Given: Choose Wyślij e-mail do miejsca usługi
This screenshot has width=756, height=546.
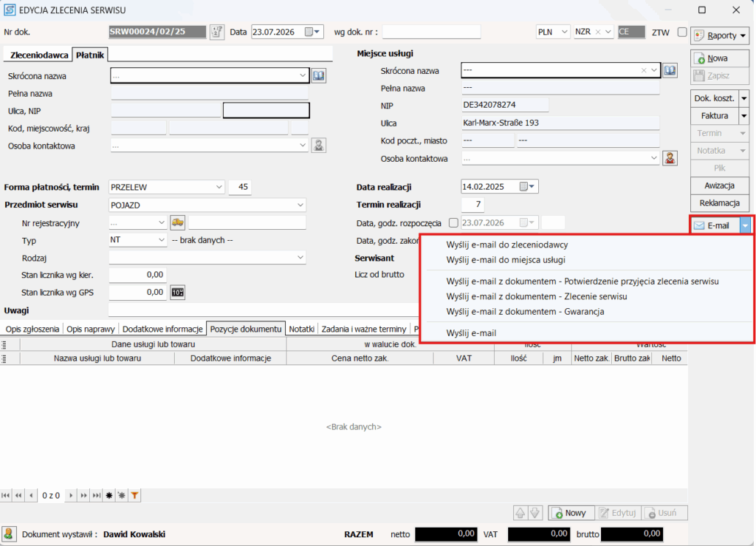Looking at the screenshot, I should [x=506, y=259].
